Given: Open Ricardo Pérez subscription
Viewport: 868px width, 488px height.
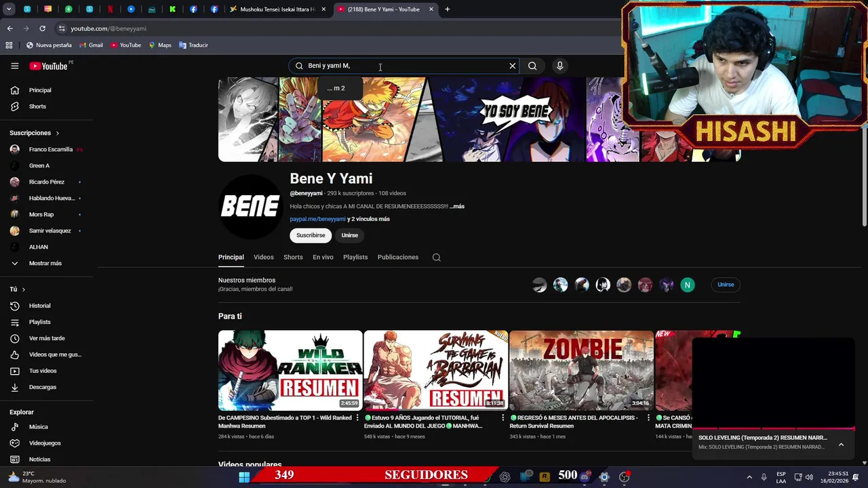Looking at the screenshot, I should [x=47, y=182].
